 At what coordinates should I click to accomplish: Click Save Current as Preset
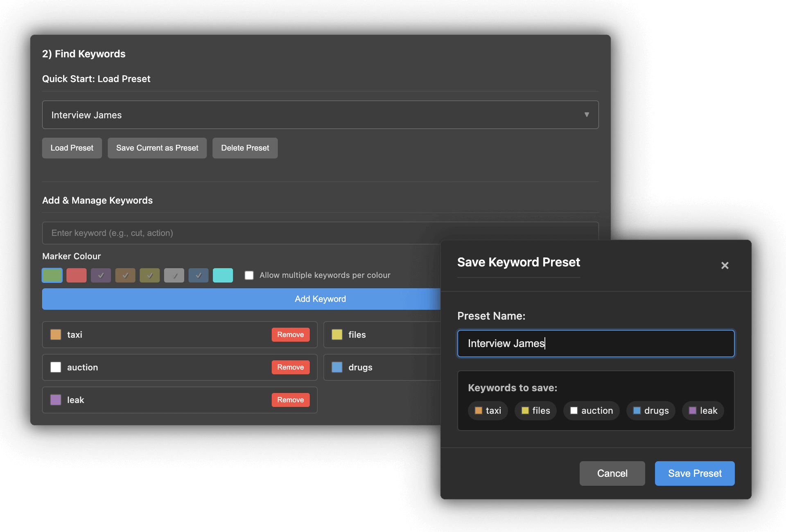[157, 148]
